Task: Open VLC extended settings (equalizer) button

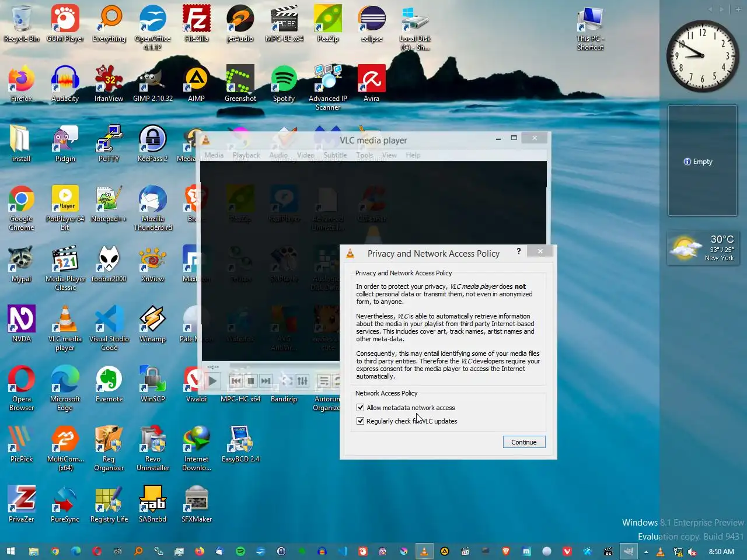Action: pos(302,381)
